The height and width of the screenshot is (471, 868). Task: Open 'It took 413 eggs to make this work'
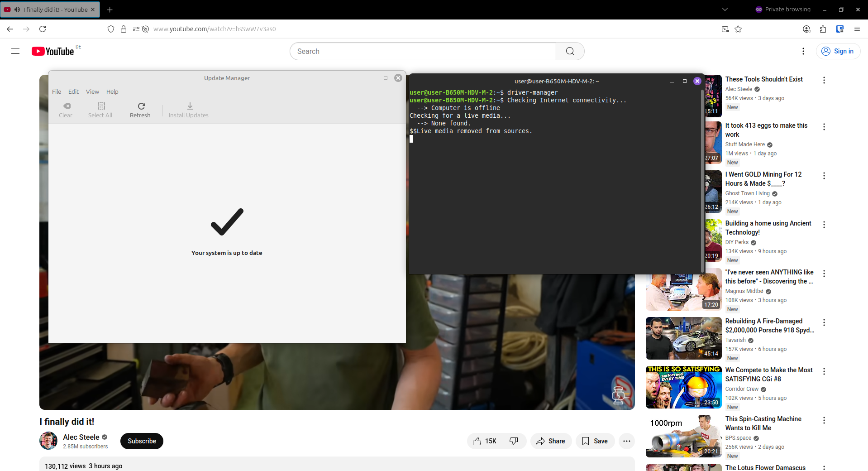pos(766,130)
